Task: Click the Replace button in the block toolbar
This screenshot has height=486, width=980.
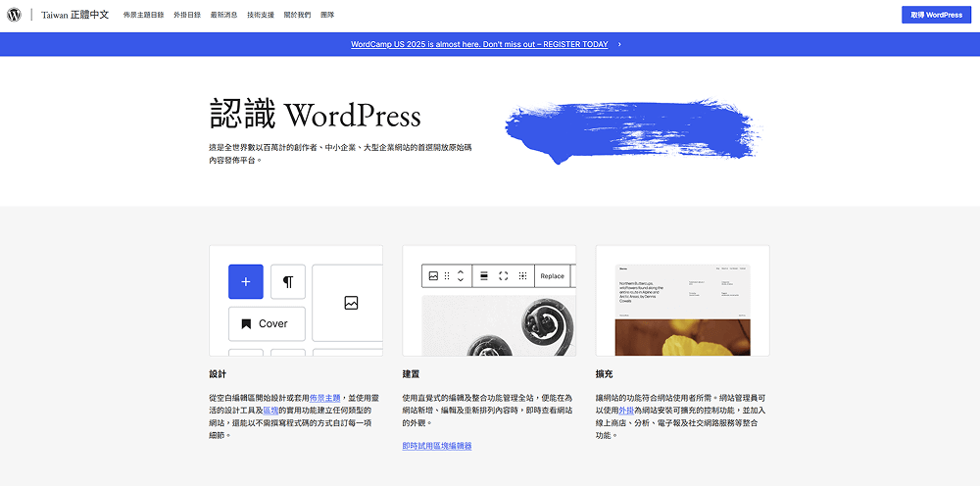Action: pyautogui.click(x=552, y=275)
